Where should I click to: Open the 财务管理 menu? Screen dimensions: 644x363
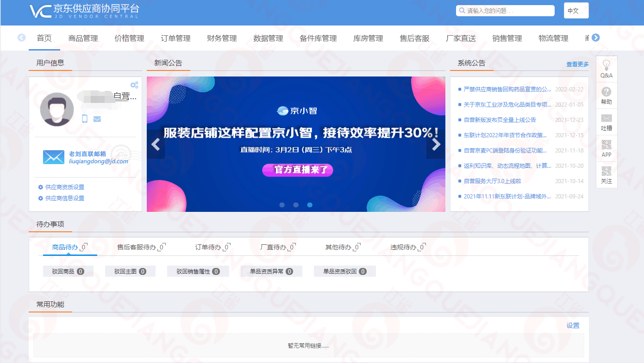coord(222,38)
